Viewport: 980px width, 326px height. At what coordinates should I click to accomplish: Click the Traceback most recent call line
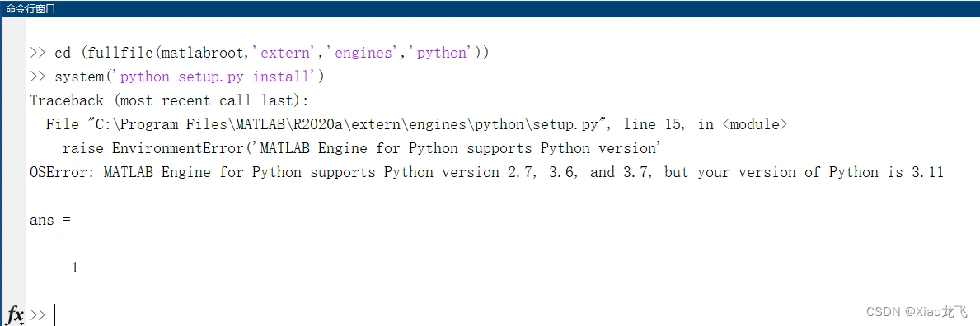(169, 100)
